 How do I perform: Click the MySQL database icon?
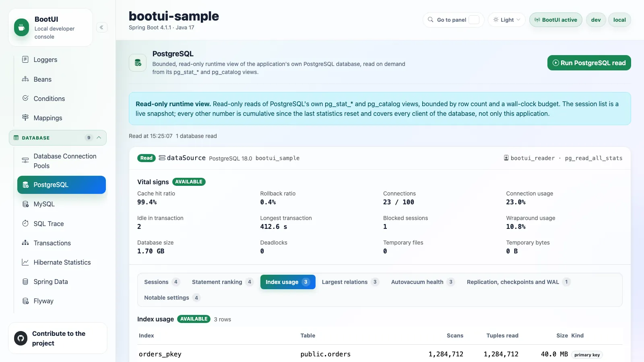pos(25,204)
